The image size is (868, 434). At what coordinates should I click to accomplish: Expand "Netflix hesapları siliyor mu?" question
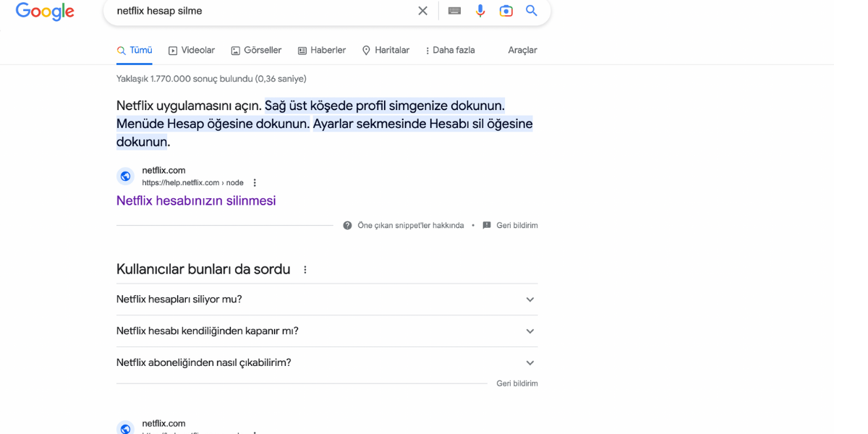pyautogui.click(x=530, y=299)
